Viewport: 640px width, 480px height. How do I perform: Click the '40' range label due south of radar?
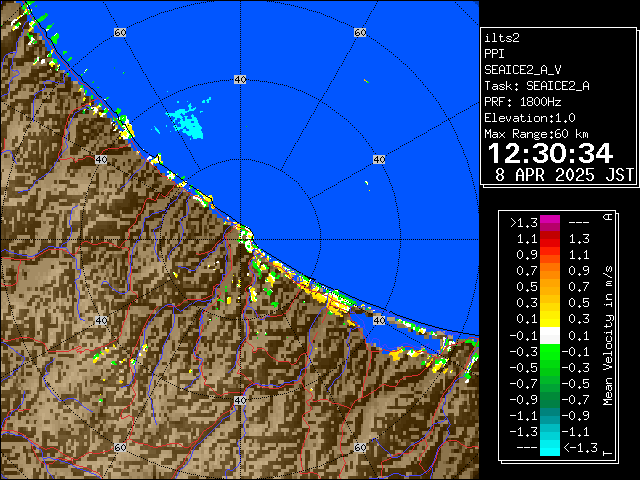point(240,400)
